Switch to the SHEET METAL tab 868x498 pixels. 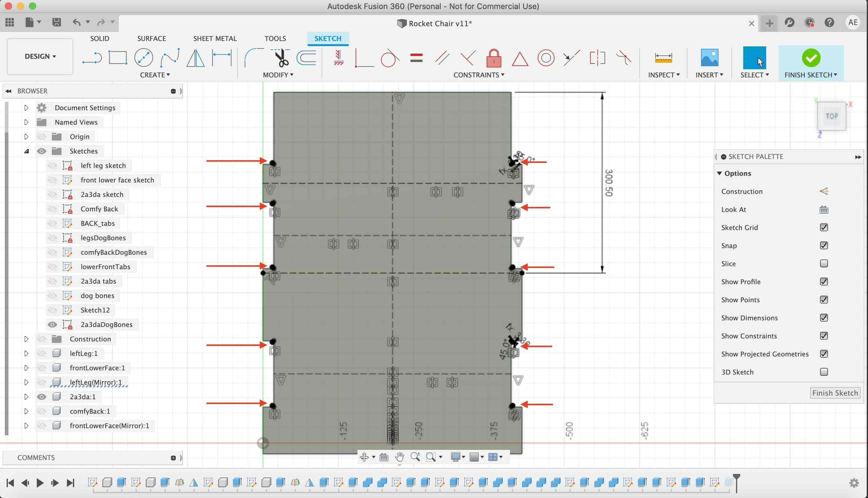[215, 39]
